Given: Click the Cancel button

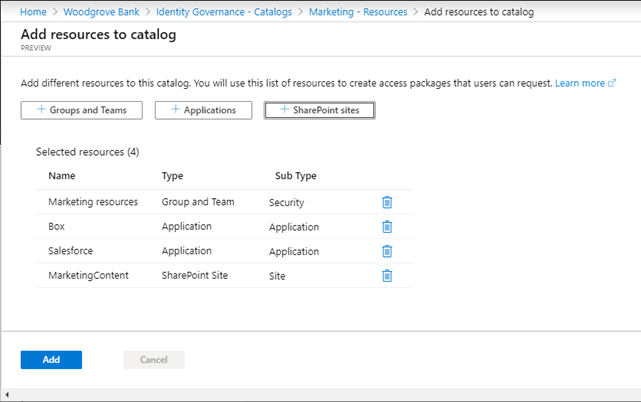Looking at the screenshot, I should click(x=153, y=360).
